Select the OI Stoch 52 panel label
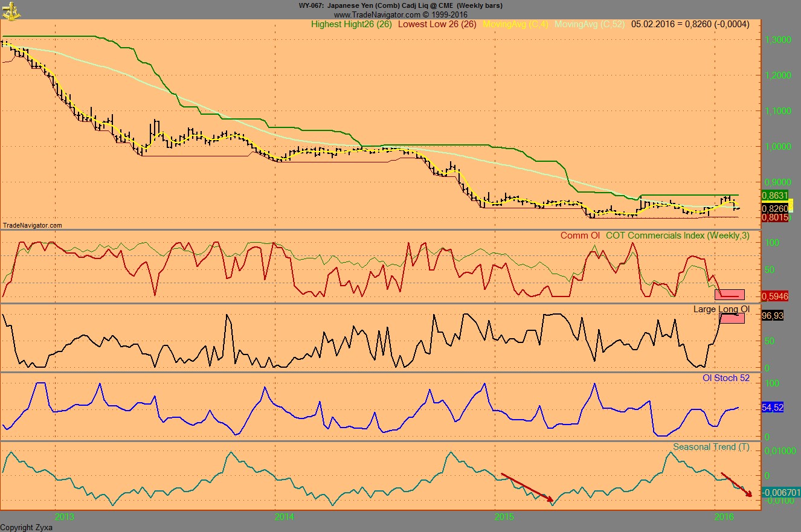The width and height of the screenshot is (801, 532). 725,377
